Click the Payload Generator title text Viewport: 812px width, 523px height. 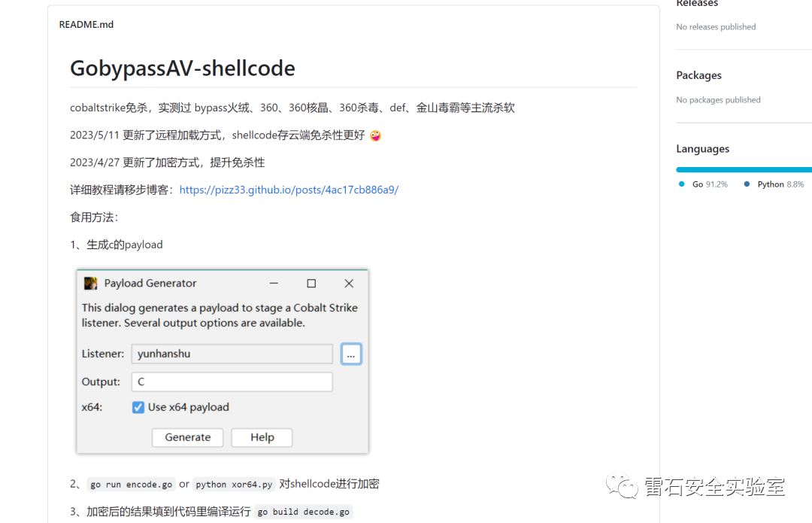150,283
